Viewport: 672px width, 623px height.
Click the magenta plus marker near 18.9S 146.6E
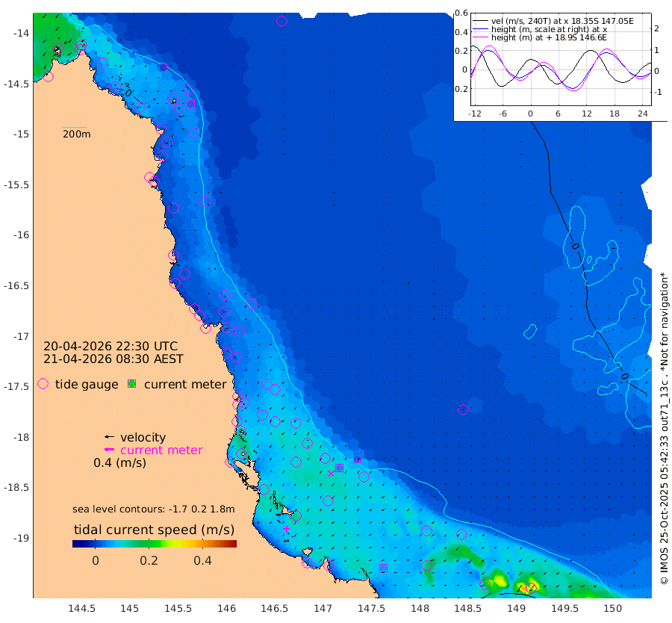tap(286, 529)
